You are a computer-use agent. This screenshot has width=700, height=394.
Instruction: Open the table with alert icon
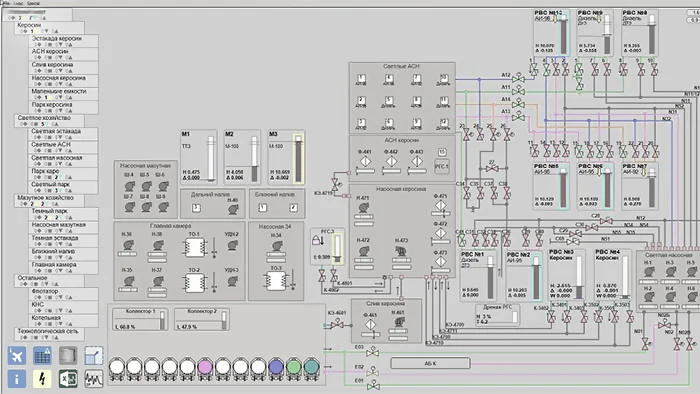click(x=42, y=356)
